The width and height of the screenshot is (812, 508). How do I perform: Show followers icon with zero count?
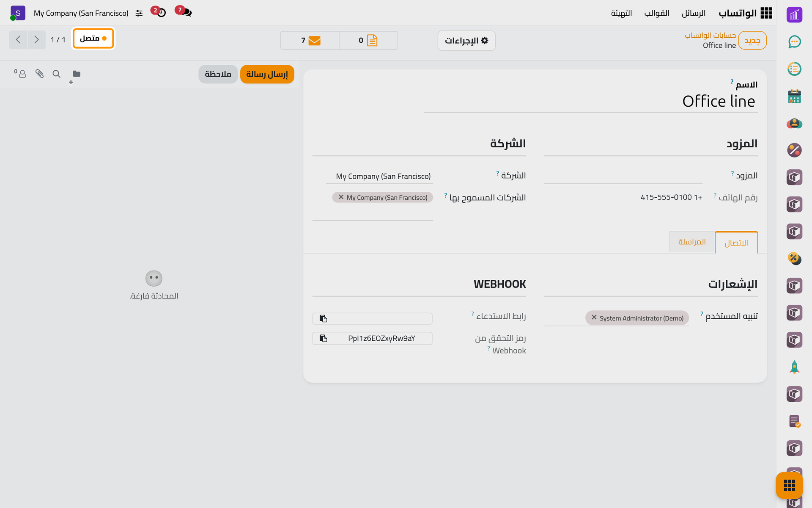tap(20, 74)
